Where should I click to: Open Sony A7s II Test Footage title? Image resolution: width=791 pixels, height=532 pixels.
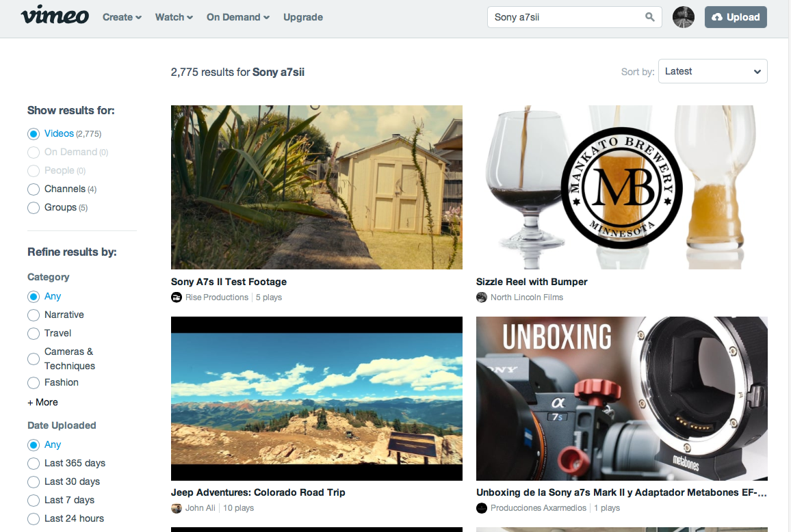[x=229, y=282]
